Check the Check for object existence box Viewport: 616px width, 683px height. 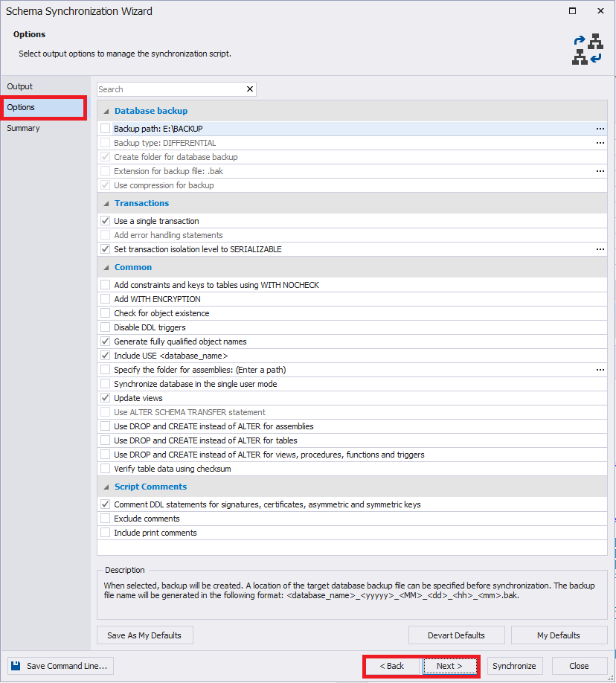pos(105,313)
